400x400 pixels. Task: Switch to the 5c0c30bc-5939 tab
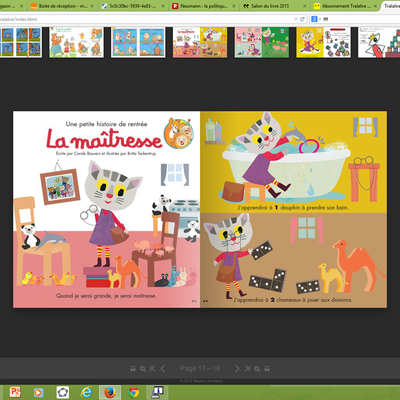point(132,6)
